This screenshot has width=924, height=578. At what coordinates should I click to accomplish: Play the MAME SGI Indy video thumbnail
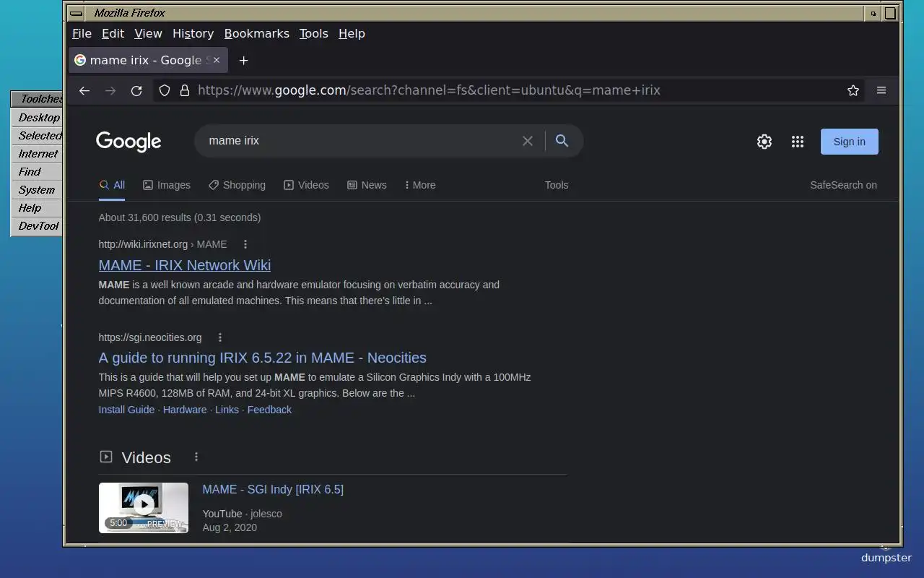tap(144, 508)
